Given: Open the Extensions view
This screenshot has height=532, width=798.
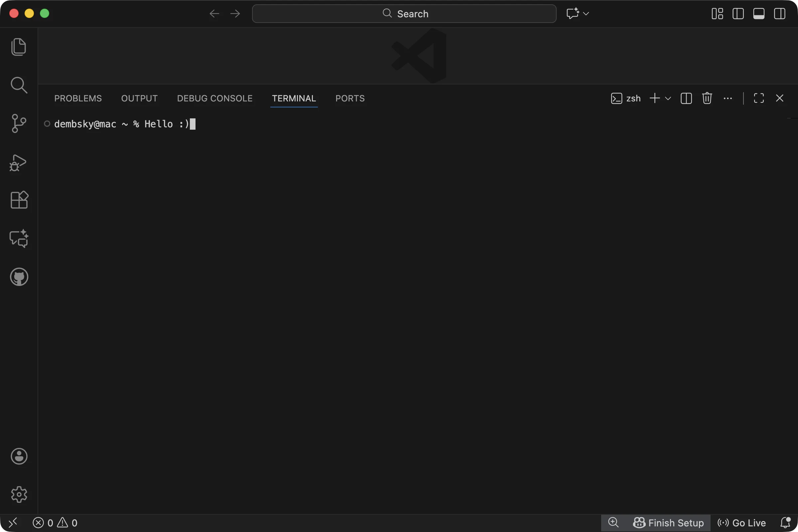Looking at the screenshot, I should 19,200.
